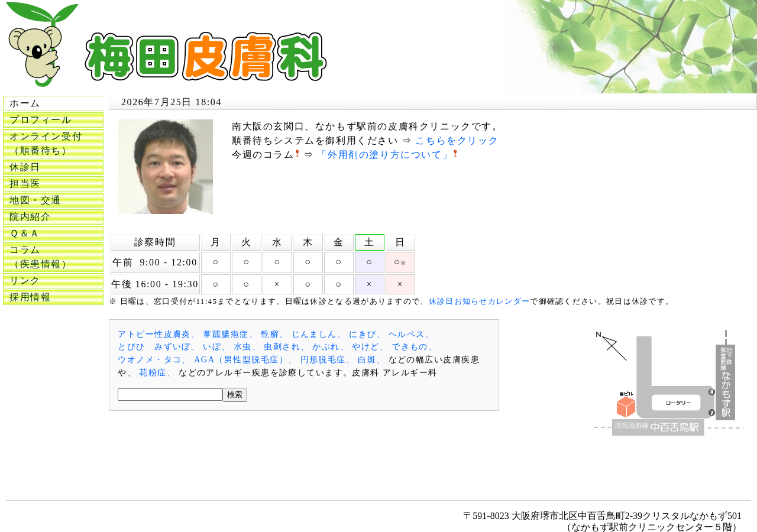Click the access map image

(x=668, y=382)
